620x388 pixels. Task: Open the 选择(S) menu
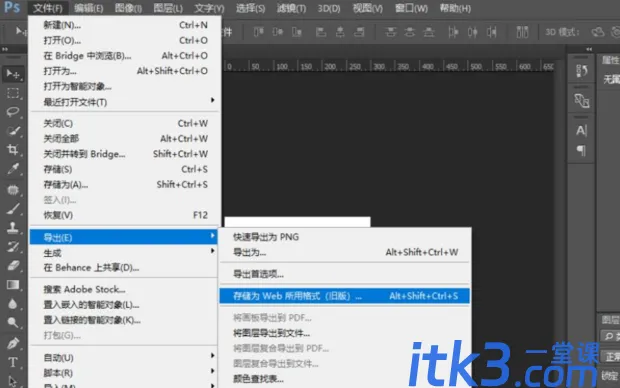click(250, 8)
